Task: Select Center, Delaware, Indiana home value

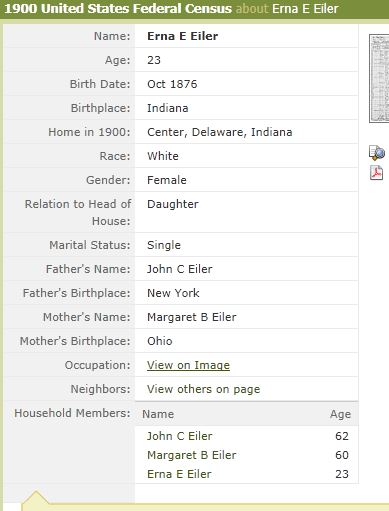Action: [220, 132]
